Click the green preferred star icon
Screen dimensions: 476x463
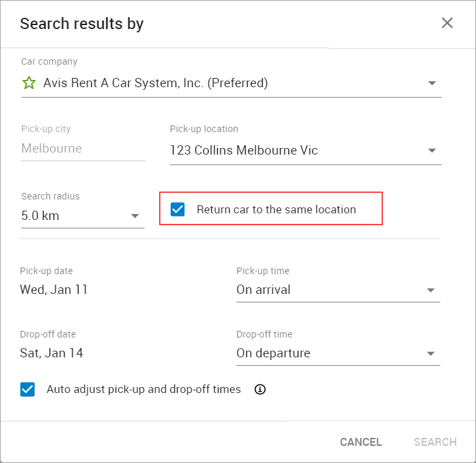pos(29,83)
